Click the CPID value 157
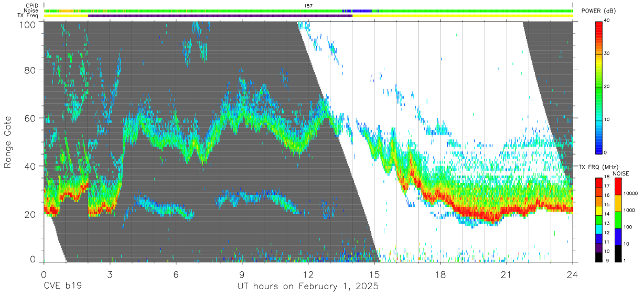The width and height of the screenshot is (644, 297). [x=308, y=6]
